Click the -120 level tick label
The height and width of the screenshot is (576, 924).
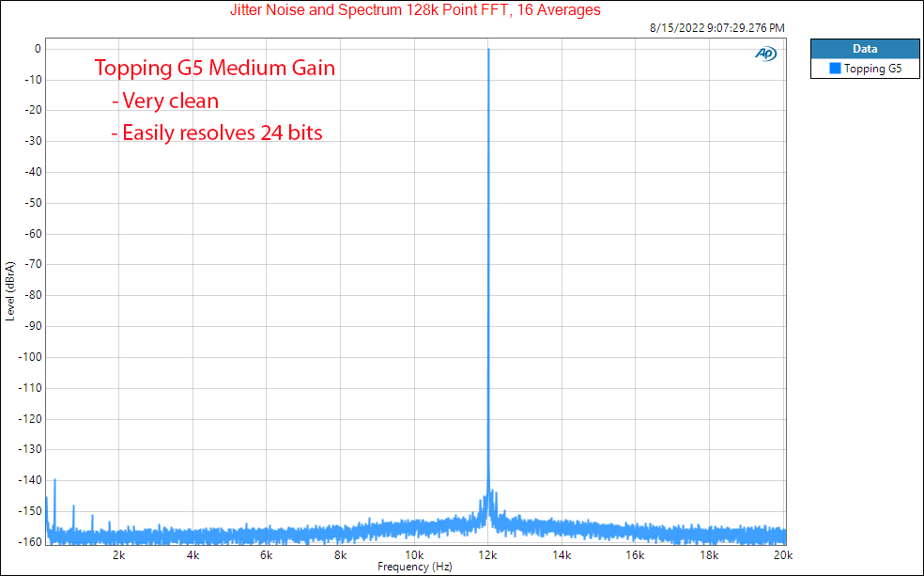point(31,418)
